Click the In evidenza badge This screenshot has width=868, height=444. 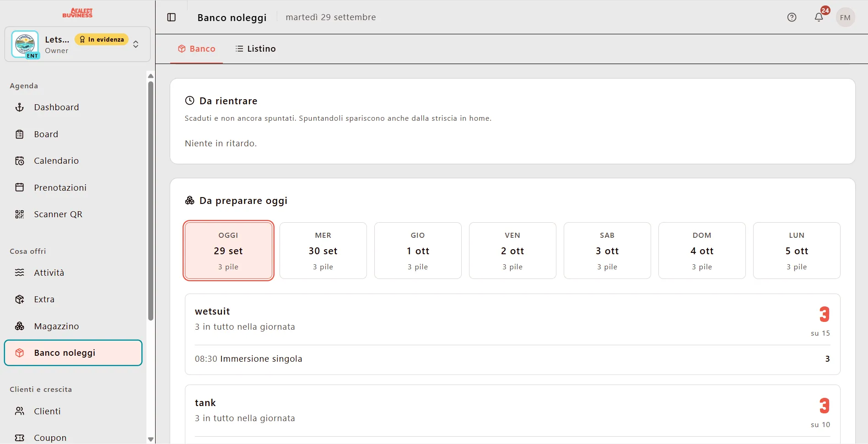[102, 40]
